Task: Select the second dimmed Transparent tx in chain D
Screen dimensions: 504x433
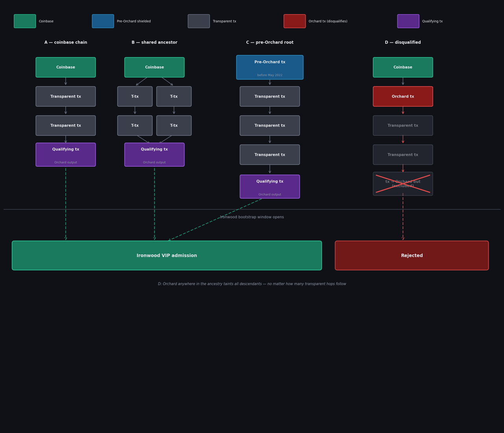Action: [403, 154]
